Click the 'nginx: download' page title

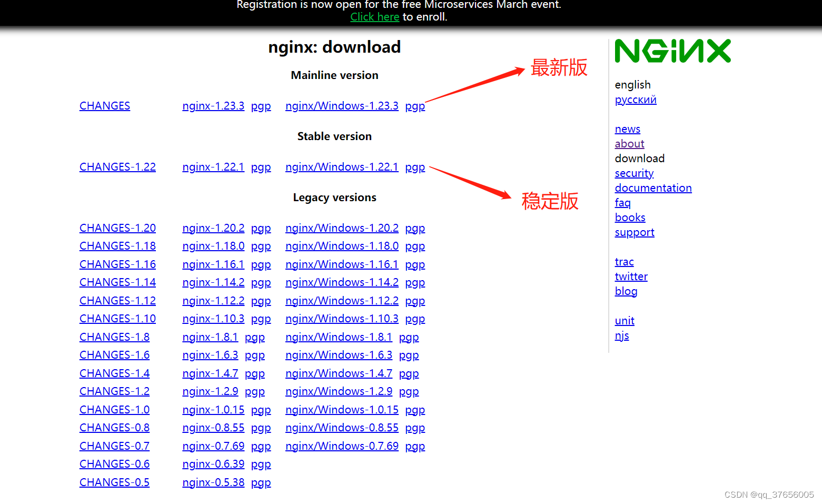[x=334, y=47]
